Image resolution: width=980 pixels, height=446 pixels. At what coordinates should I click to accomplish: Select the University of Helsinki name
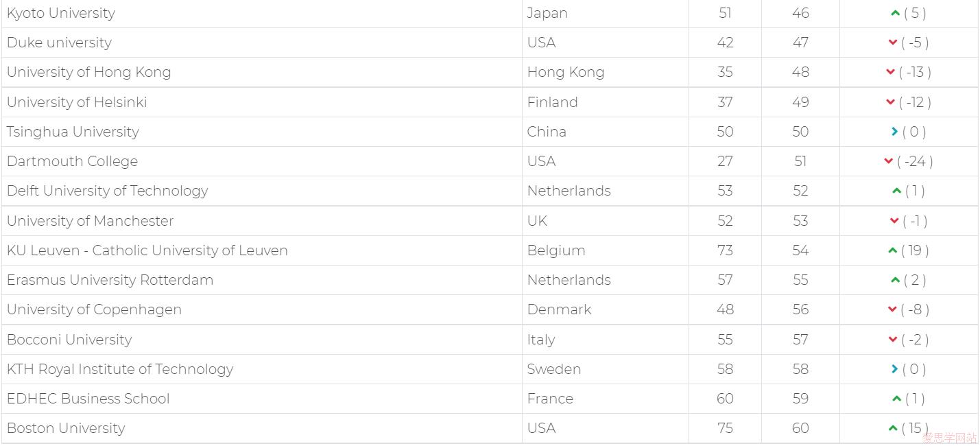point(77,102)
